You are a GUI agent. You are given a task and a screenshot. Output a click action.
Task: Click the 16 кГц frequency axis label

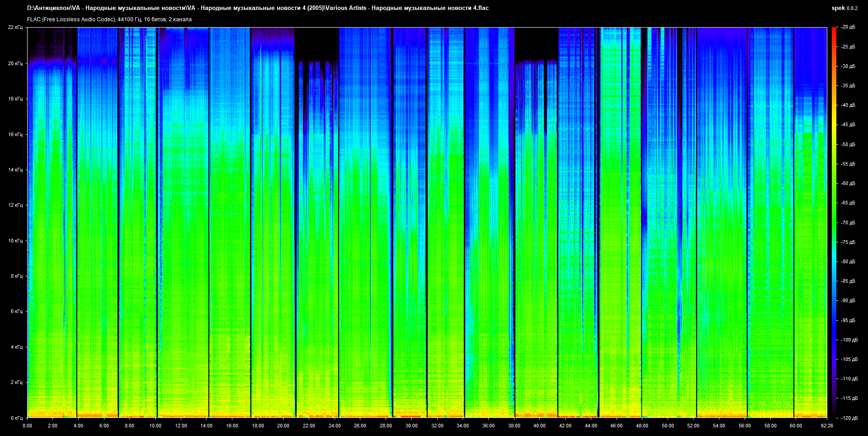click(x=15, y=134)
